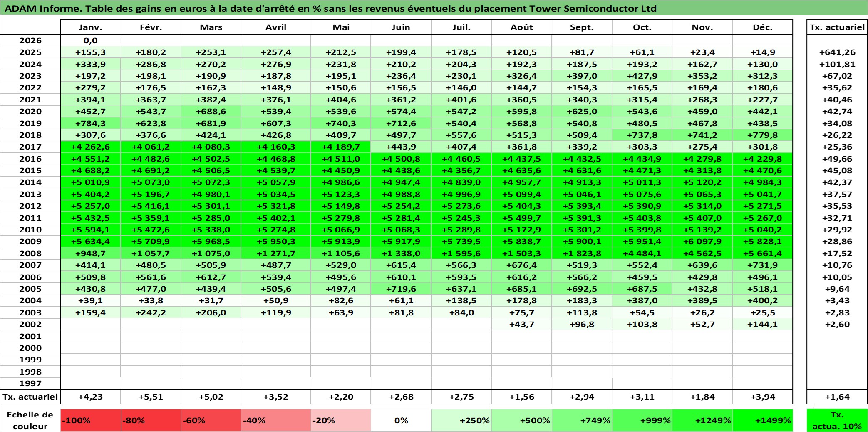
Task: Click the 2008 row label
Action: point(30,253)
